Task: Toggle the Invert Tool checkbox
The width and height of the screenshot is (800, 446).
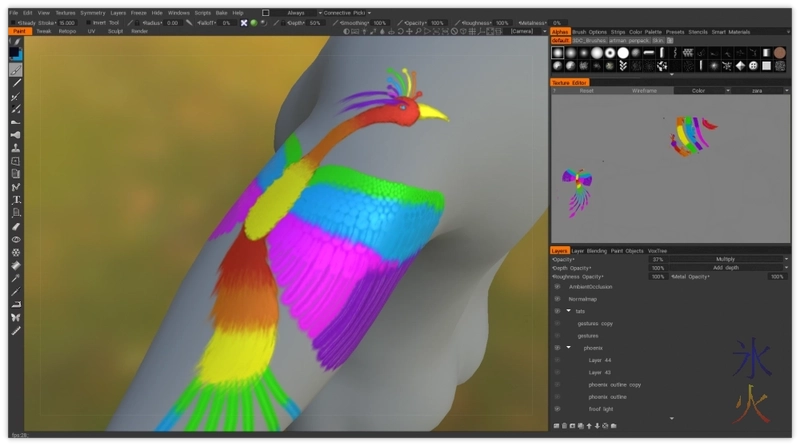Action: 87,22
